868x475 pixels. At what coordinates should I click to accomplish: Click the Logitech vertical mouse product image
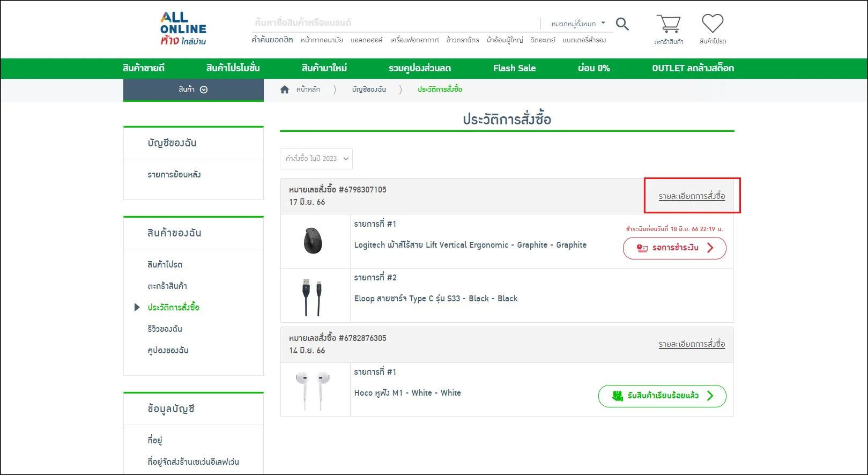313,241
